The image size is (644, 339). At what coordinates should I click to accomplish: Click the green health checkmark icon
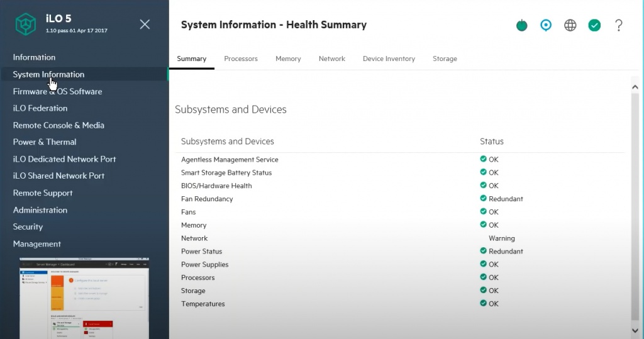click(x=594, y=25)
